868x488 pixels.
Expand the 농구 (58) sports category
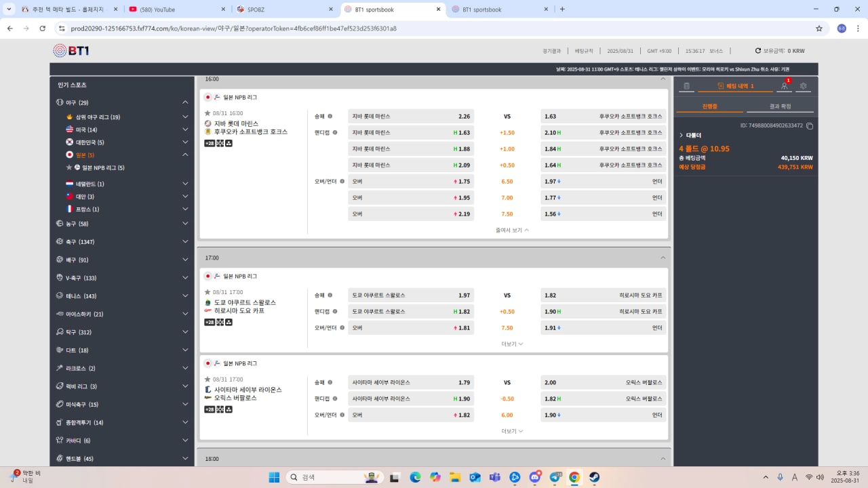[x=185, y=224]
